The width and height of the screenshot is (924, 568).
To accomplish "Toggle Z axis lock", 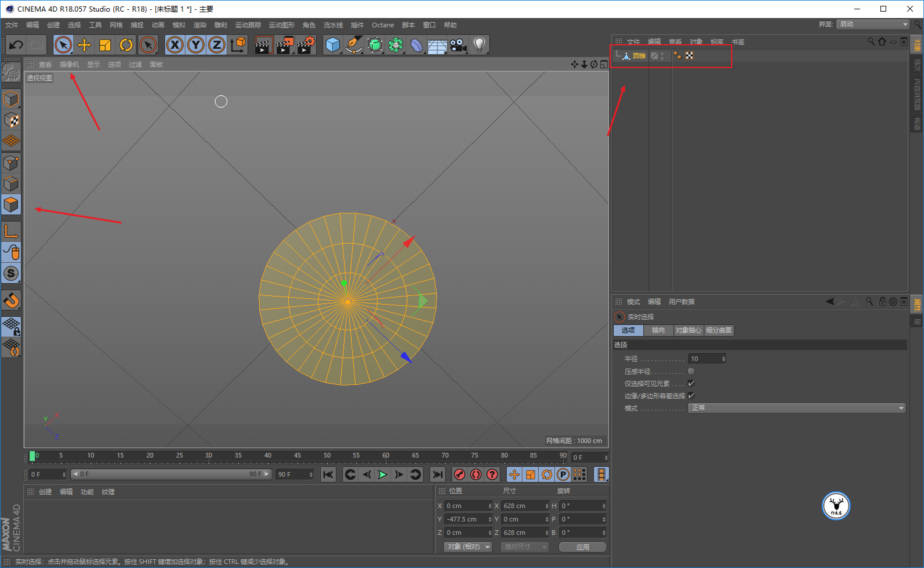I will [x=217, y=45].
